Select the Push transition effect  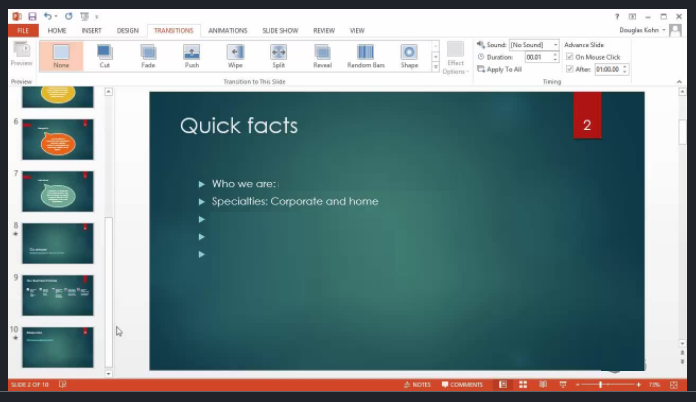pos(192,56)
